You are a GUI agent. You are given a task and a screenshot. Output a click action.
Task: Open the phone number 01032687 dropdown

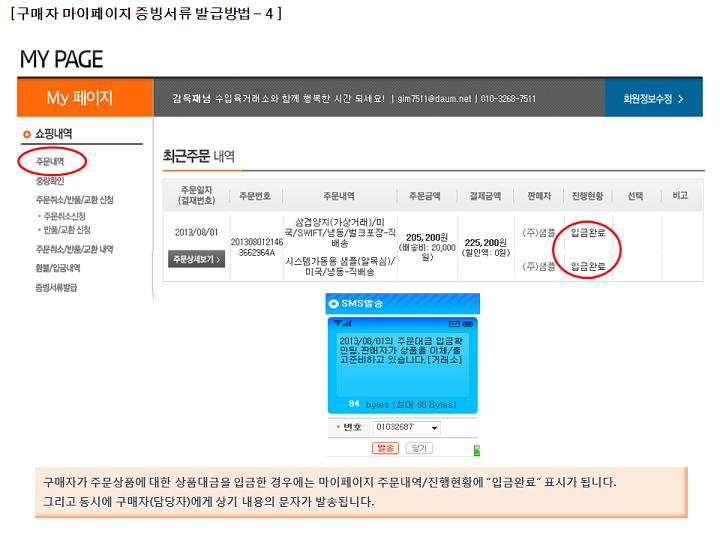tap(434, 428)
